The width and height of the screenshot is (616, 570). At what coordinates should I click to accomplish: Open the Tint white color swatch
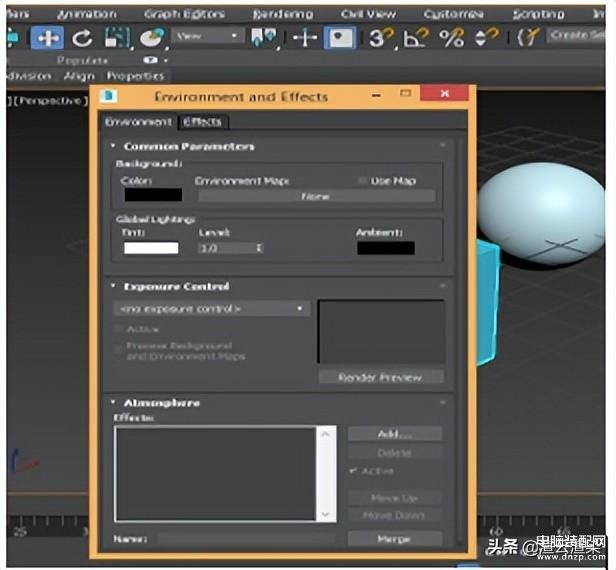[x=151, y=248]
